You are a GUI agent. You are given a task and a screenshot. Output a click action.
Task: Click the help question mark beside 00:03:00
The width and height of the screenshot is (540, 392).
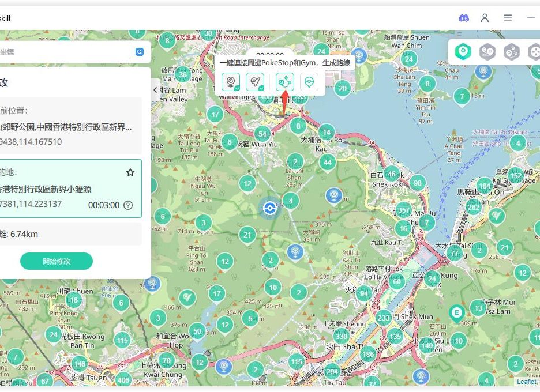(128, 205)
